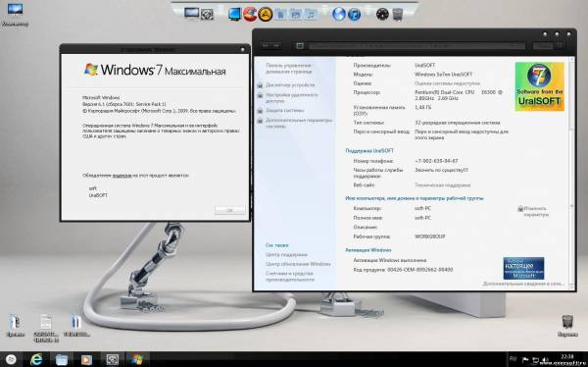The image size is (588, 367).
Task: Select the product ID code text
Action: tap(420, 270)
